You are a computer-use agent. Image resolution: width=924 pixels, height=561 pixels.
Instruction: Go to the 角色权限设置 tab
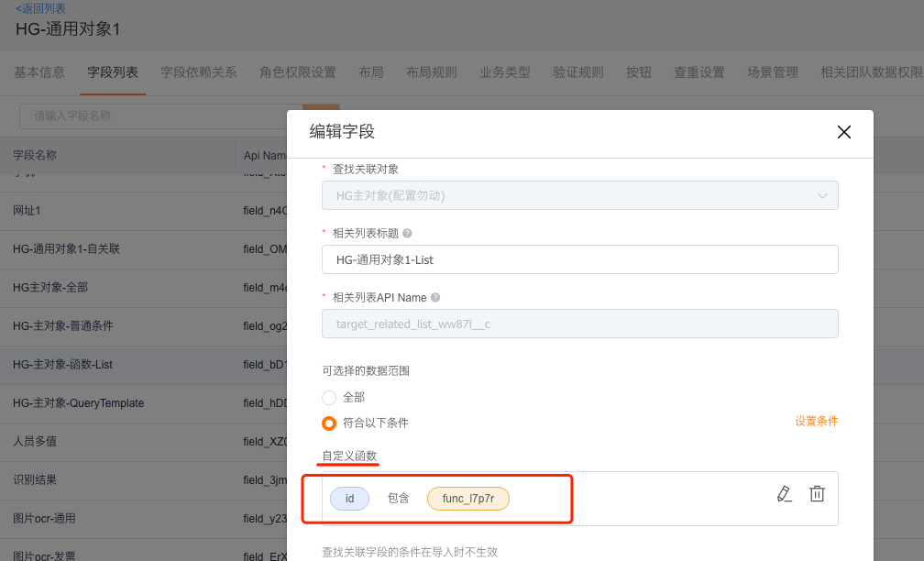pyautogui.click(x=298, y=72)
